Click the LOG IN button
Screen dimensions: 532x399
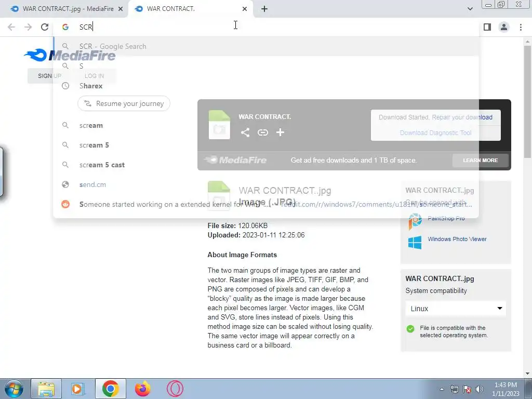point(95,76)
